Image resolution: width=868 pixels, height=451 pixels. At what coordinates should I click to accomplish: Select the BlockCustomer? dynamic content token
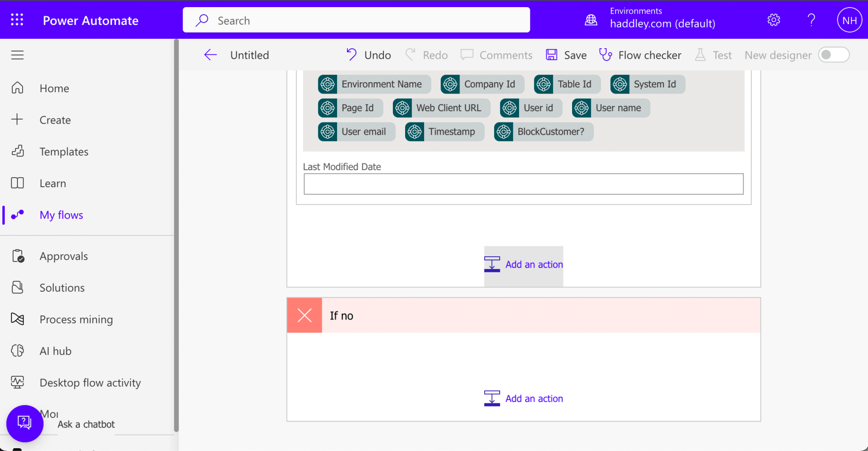544,132
